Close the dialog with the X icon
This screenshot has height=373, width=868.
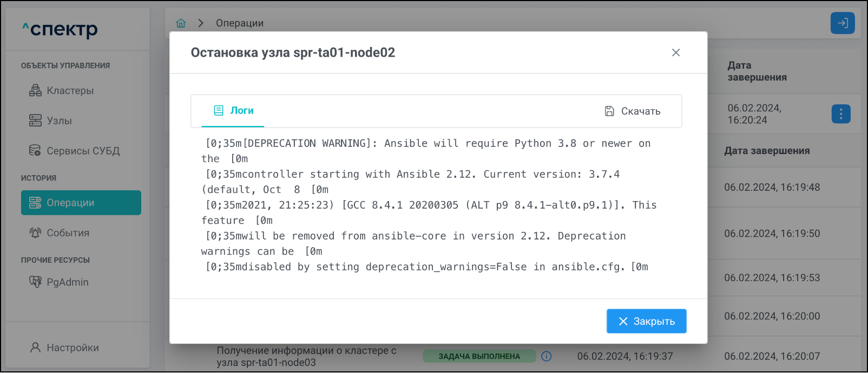click(x=675, y=52)
